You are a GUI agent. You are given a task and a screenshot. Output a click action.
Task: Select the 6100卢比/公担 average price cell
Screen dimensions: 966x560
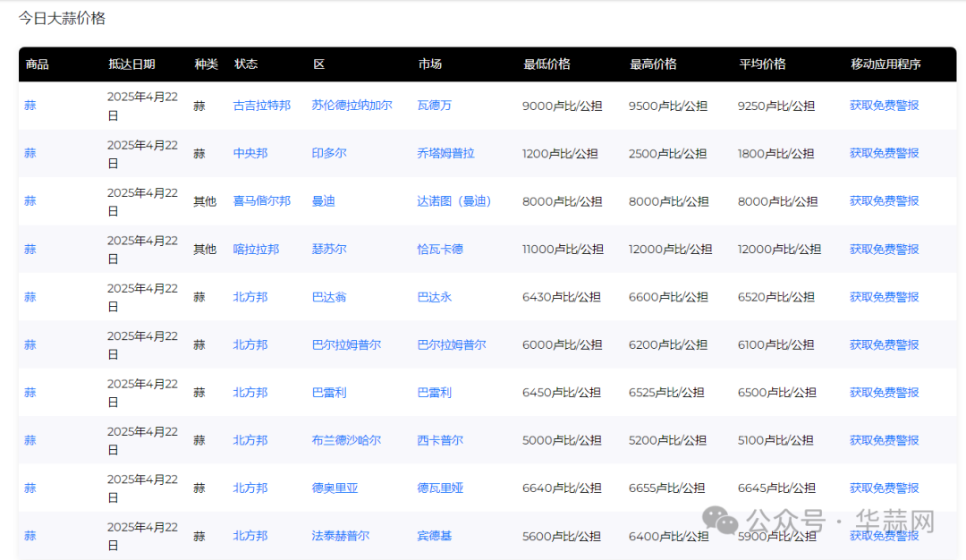(x=775, y=345)
